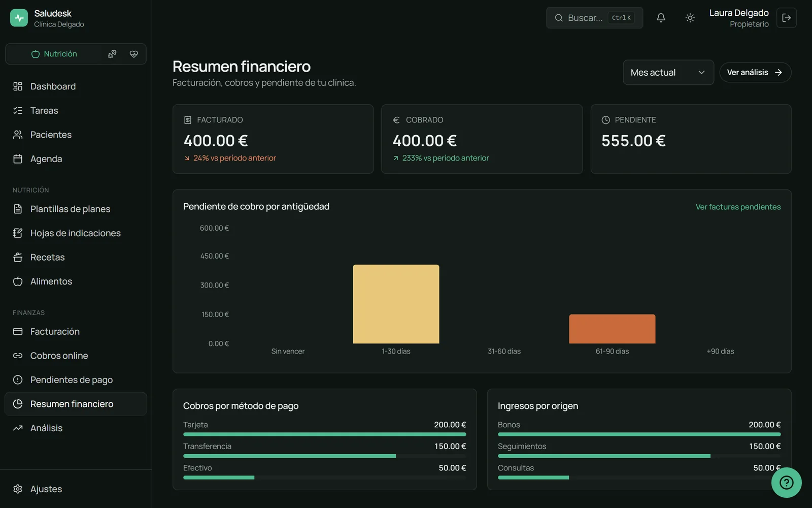Open notifications bell icon

[x=661, y=18]
